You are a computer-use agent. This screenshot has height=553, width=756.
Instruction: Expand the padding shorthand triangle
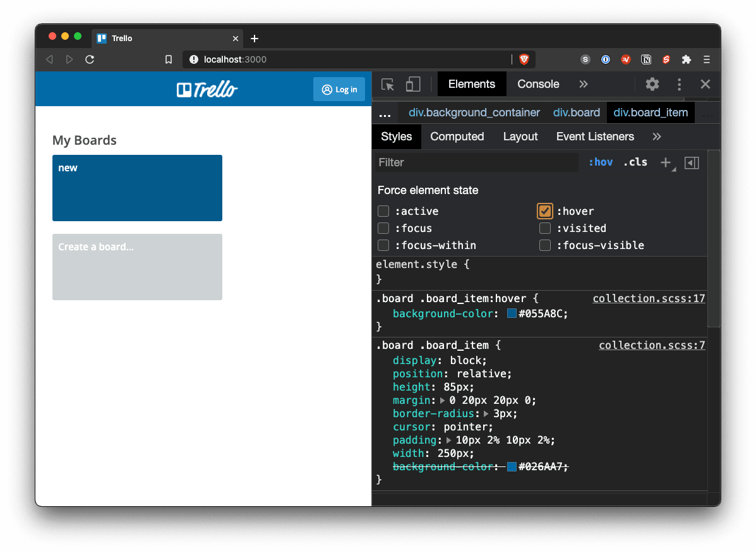coord(448,441)
